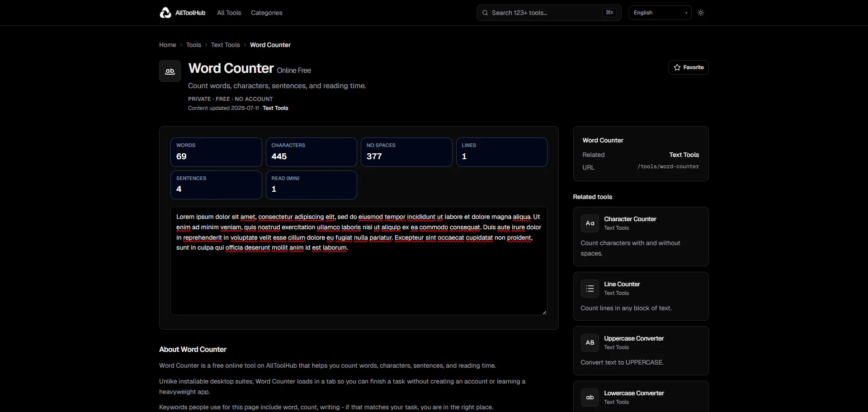Click the CHARACTERS stat card showing 445
The height and width of the screenshot is (412, 868).
[311, 152]
